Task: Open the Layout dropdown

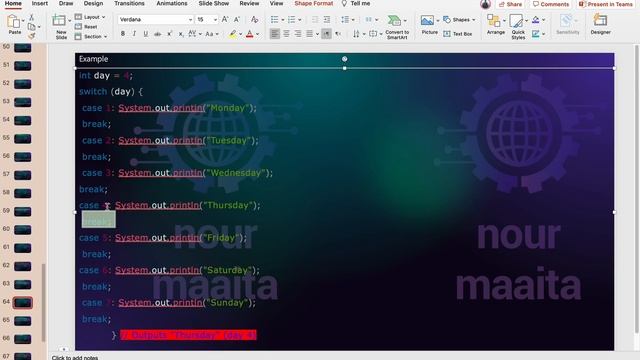Action: point(90,17)
